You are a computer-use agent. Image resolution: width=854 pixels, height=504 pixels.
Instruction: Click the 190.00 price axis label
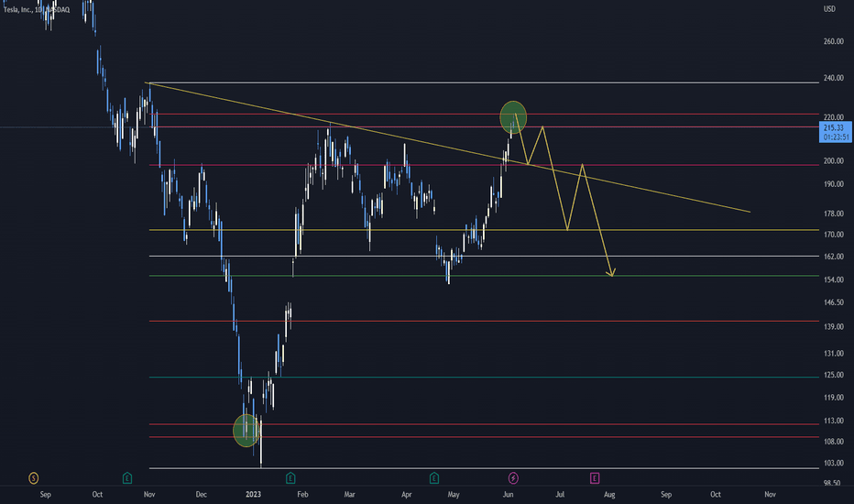(x=833, y=184)
